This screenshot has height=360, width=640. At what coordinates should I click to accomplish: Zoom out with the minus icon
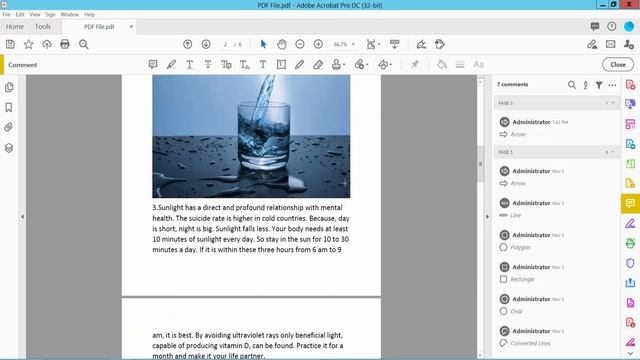(x=300, y=44)
